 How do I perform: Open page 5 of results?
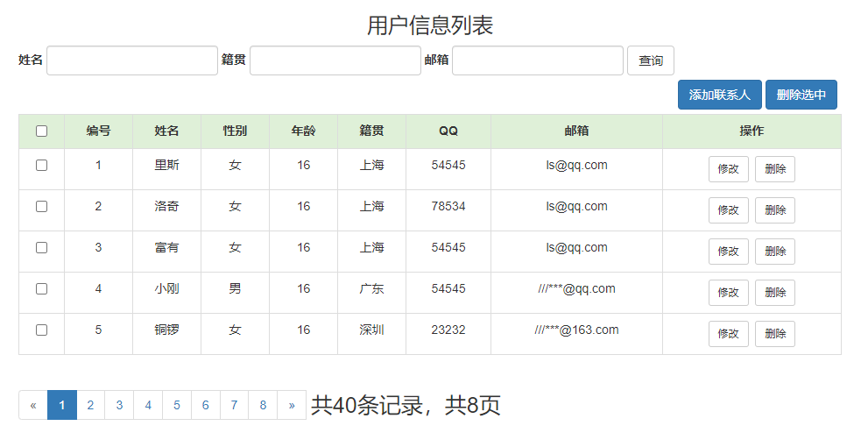coord(177,405)
